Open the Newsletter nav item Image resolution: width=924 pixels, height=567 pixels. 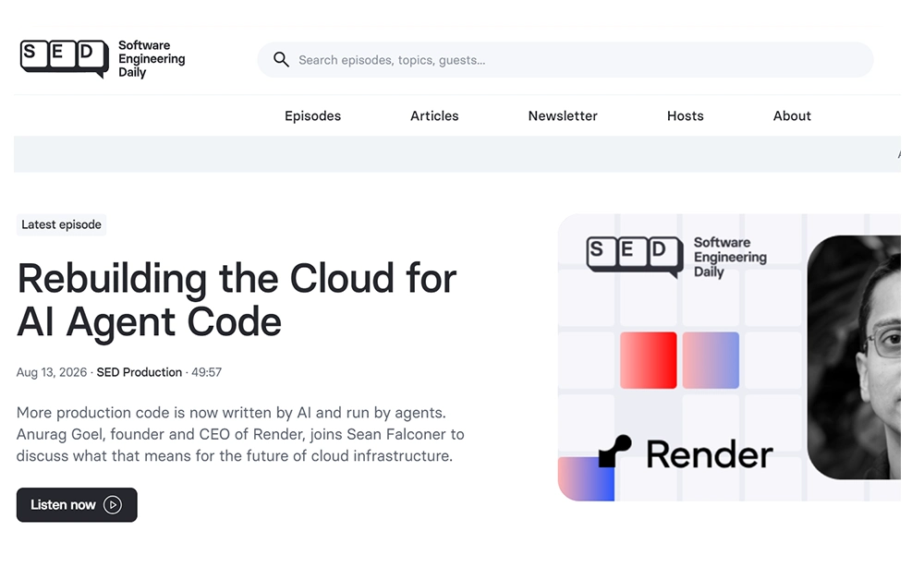563,116
